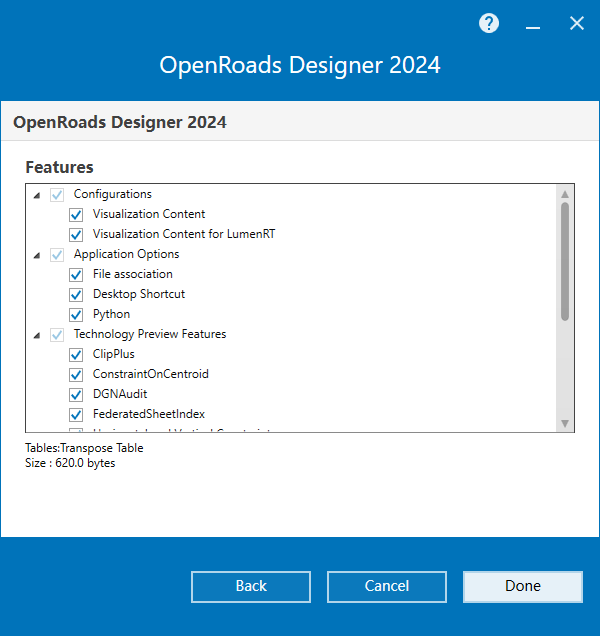Uncheck the ConstraintOnCentroid checkbox
This screenshot has height=636, width=600.
pyautogui.click(x=76, y=374)
